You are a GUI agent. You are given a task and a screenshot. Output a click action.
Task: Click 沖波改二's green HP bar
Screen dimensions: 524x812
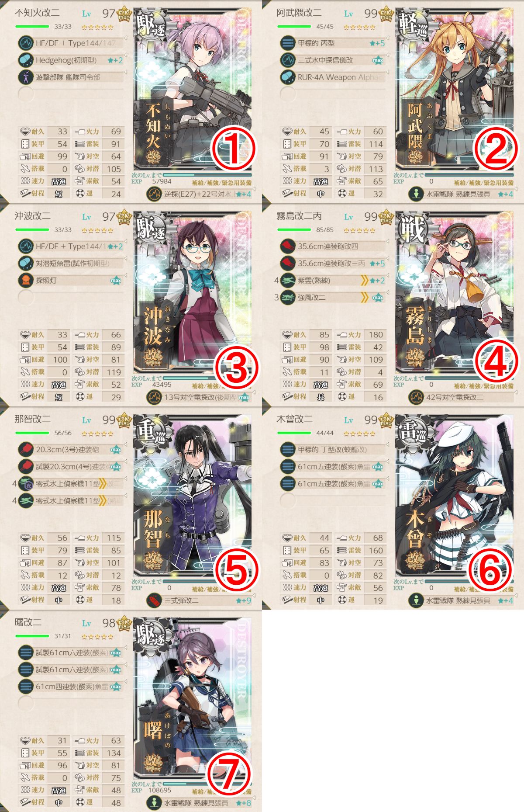coord(32,229)
